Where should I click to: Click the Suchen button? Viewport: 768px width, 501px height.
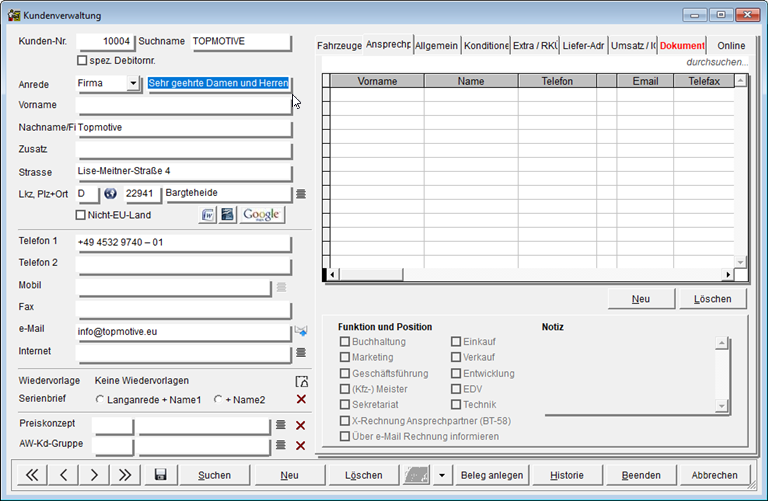click(215, 475)
